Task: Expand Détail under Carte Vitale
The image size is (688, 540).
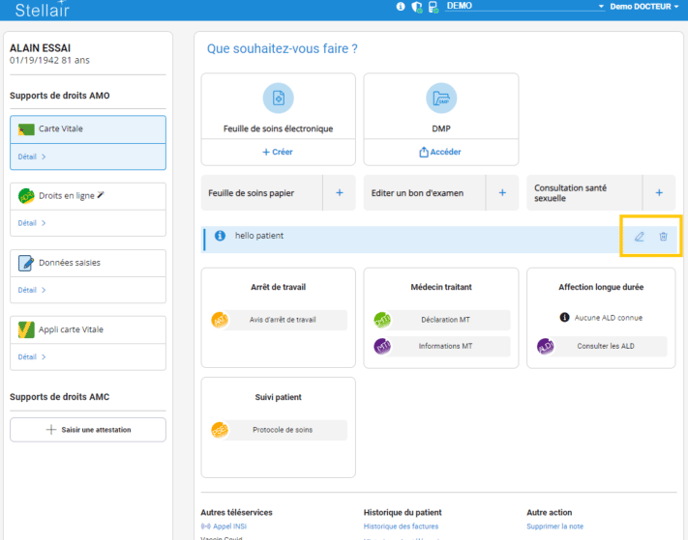Action: 32,157
